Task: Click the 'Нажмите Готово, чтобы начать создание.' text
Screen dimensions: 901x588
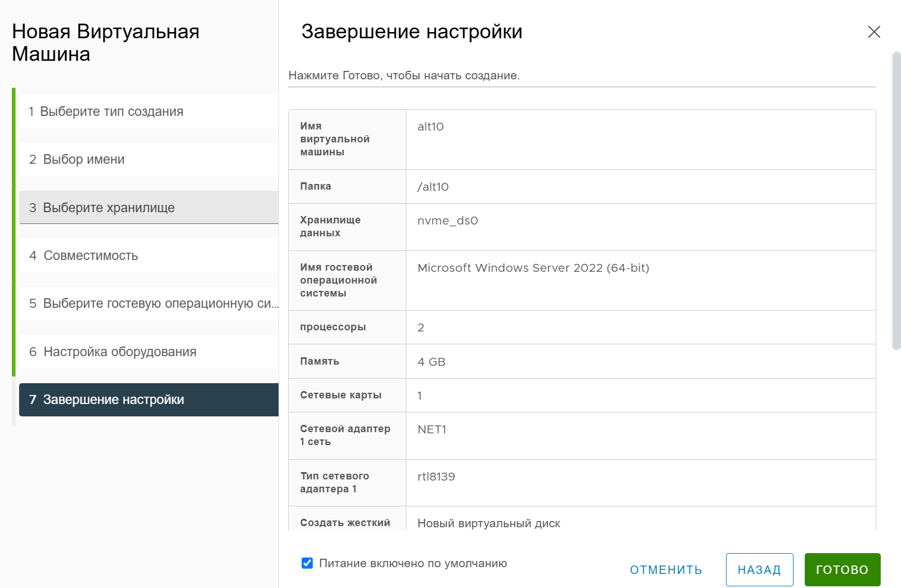Action: (x=404, y=75)
